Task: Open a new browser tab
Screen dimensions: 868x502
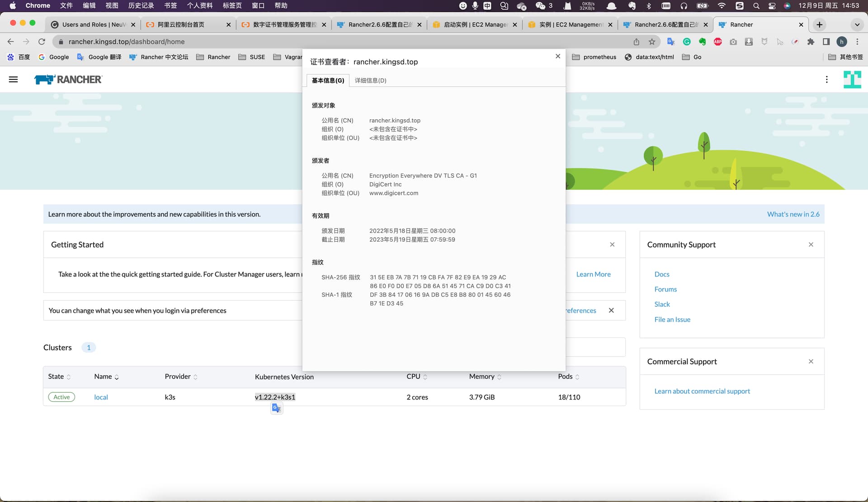Action: [x=820, y=24]
